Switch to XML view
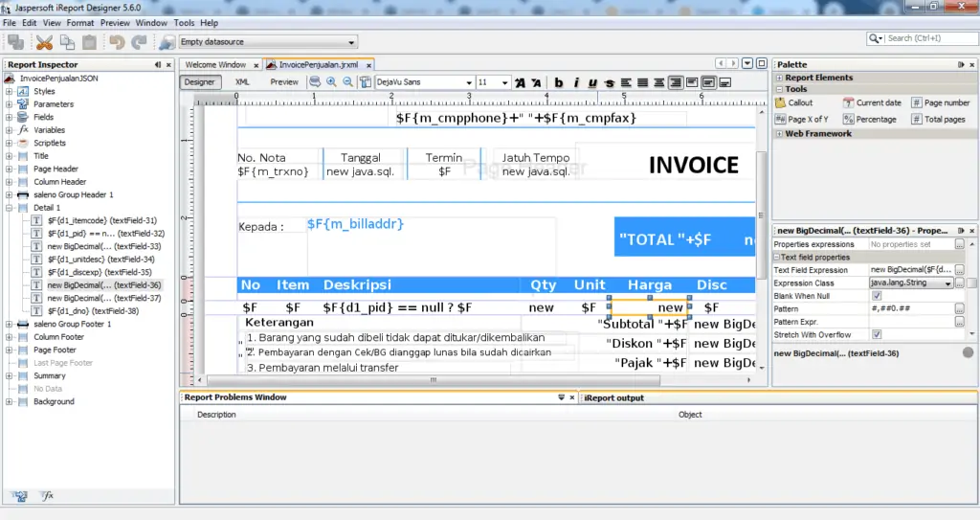Viewport: 980px width, 520px height. pos(242,82)
